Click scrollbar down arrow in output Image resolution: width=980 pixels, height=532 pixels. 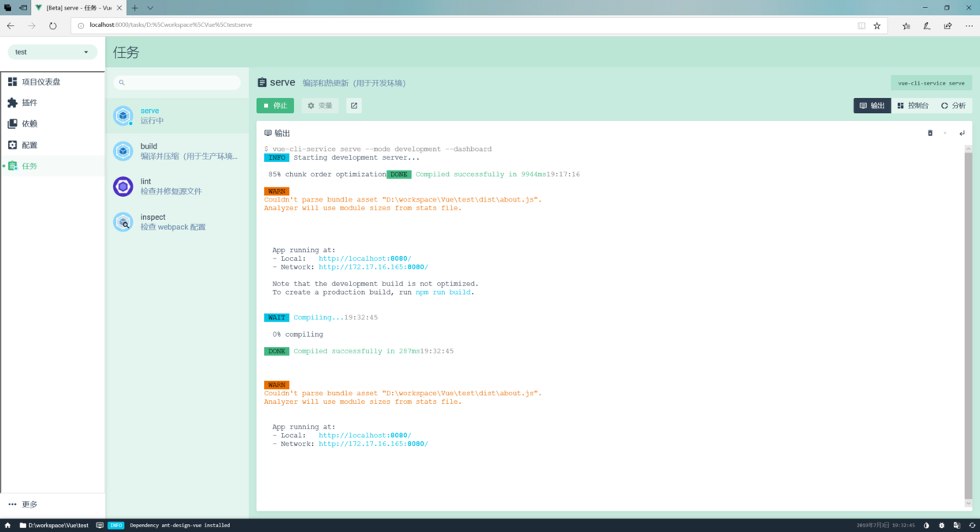[x=968, y=504]
